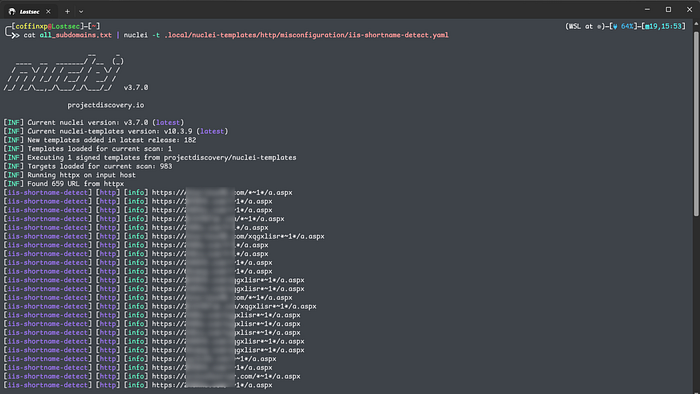Close the terminal window

pos(689,9)
